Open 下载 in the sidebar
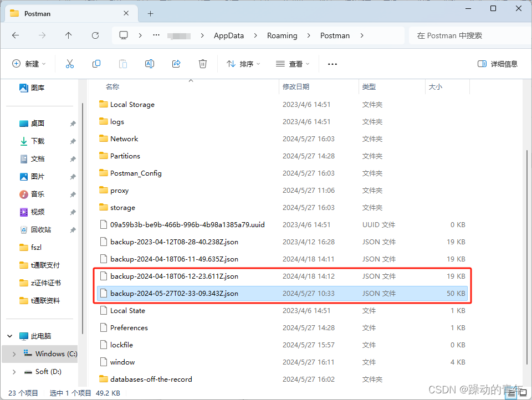Screen dimensions: 532x400 (x=32, y=141)
